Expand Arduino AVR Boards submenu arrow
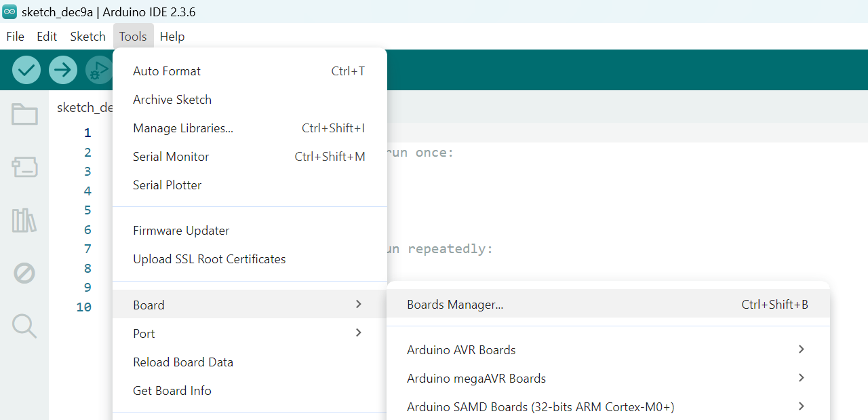The image size is (868, 420). 801,349
